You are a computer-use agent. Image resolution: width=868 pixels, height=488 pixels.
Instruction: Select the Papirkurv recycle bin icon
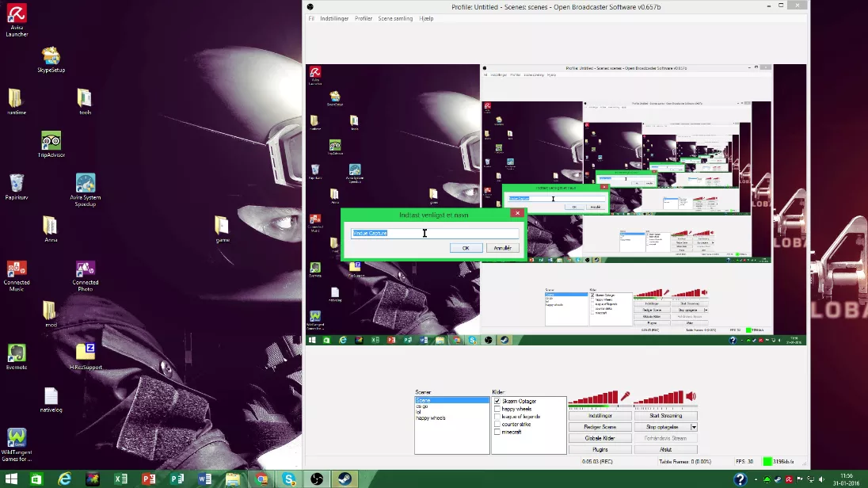[16, 187]
